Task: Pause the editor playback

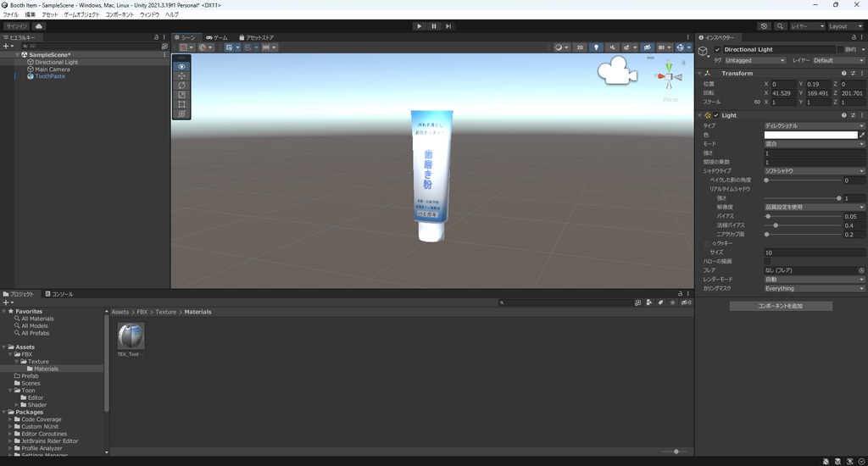Action: 434,26
